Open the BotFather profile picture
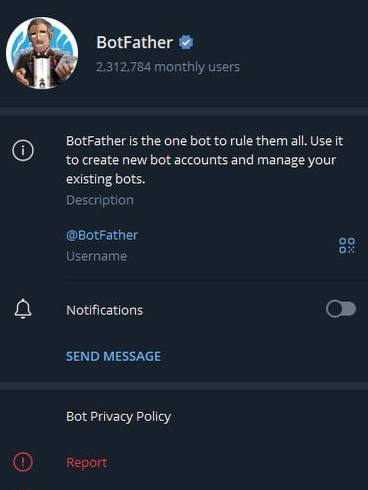The image size is (368, 490). [x=42, y=53]
